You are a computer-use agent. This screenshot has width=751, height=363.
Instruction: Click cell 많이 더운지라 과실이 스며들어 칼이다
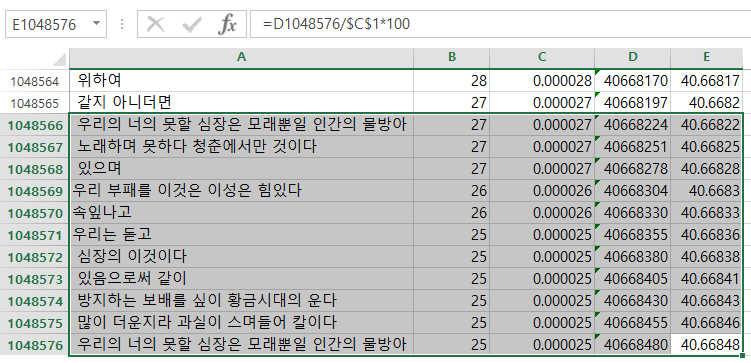[x=241, y=323]
